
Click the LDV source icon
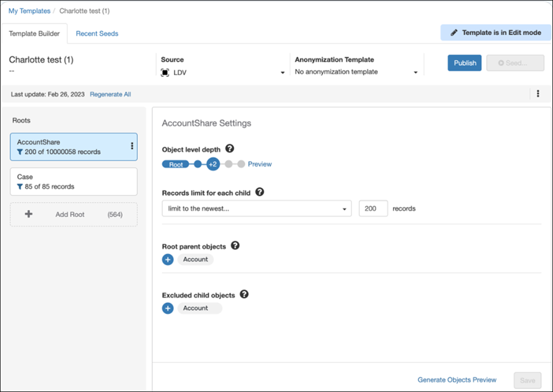coord(165,73)
